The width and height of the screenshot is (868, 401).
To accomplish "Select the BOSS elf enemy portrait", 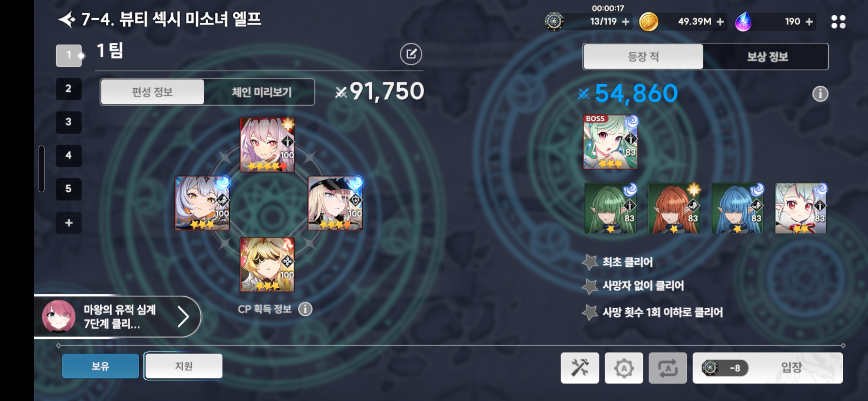I will pyautogui.click(x=610, y=142).
